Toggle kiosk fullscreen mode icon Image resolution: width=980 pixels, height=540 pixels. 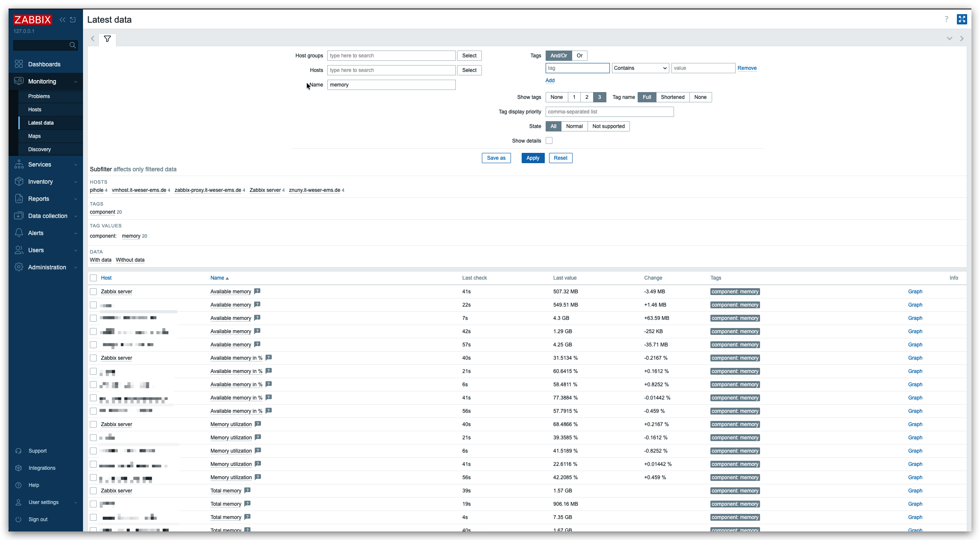tap(962, 19)
